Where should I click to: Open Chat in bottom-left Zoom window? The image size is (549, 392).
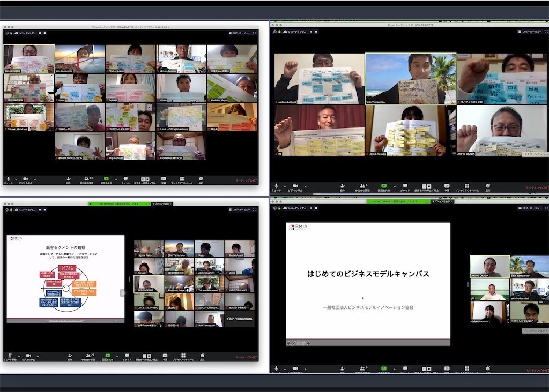click(x=127, y=357)
